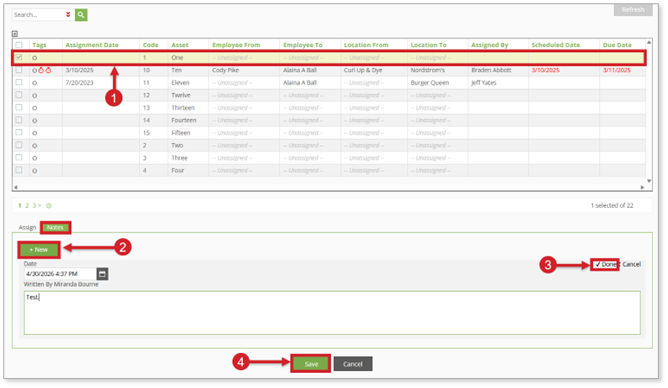The width and height of the screenshot is (668, 388).
Task: Sort by Location From column header
Action: coord(366,45)
